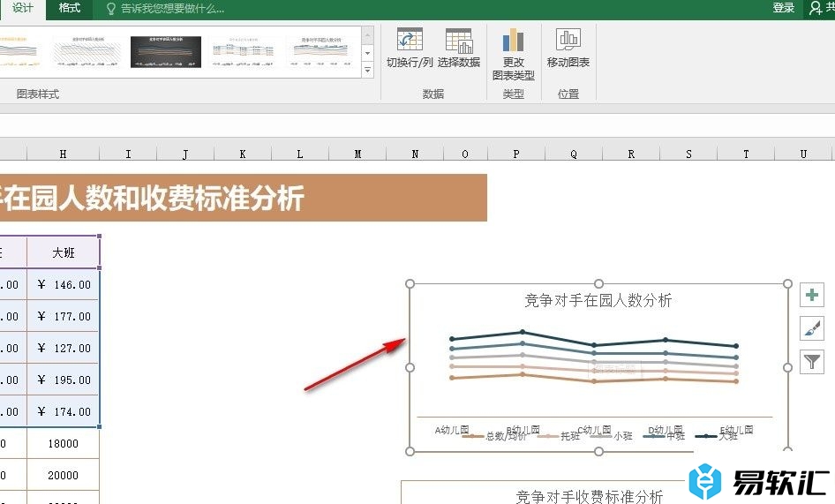Viewport: 835px width, 504px height.
Task: Select column K header
Action: pos(243,154)
